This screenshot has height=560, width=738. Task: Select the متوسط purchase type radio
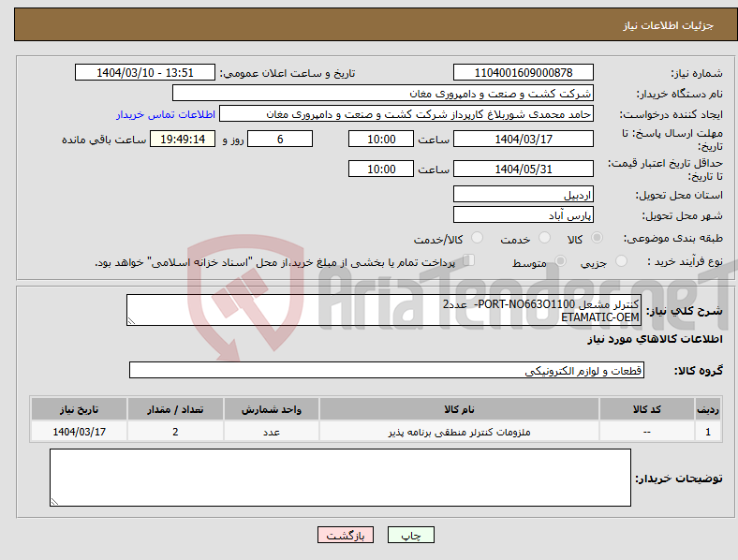pyautogui.click(x=561, y=261)
